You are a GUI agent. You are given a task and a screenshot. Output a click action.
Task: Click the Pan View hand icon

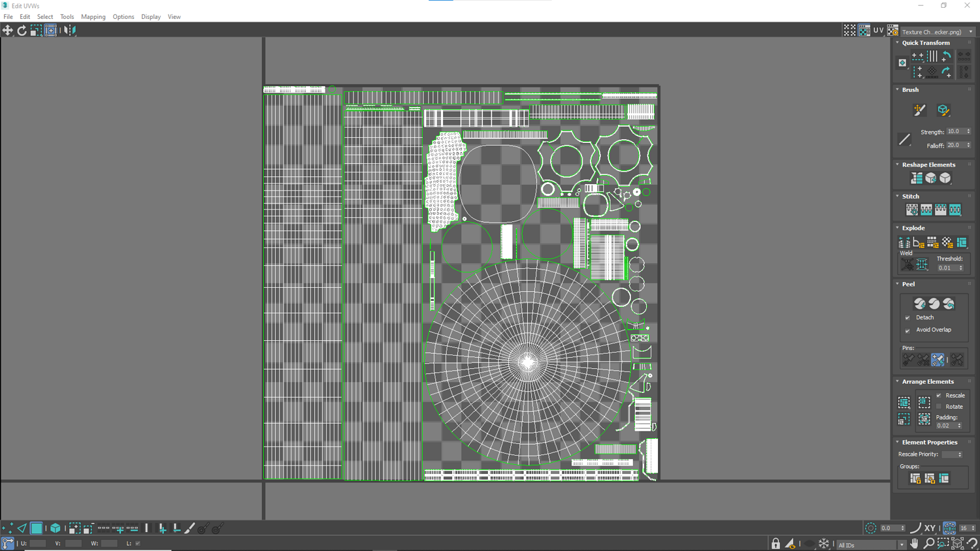pyautogui.click(x=915, y=544)
